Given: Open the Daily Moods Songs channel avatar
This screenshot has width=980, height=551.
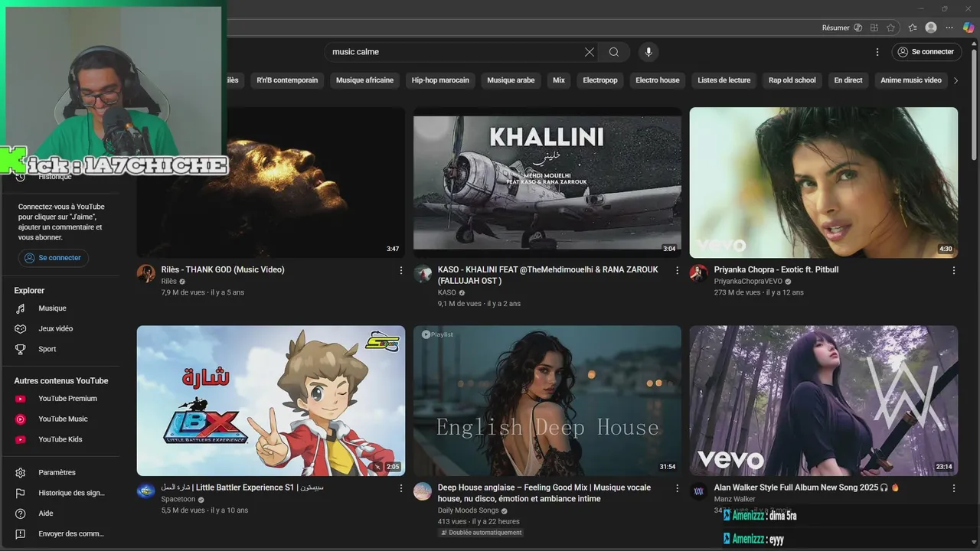Looking at the screenshot, I should click(423, 491).
